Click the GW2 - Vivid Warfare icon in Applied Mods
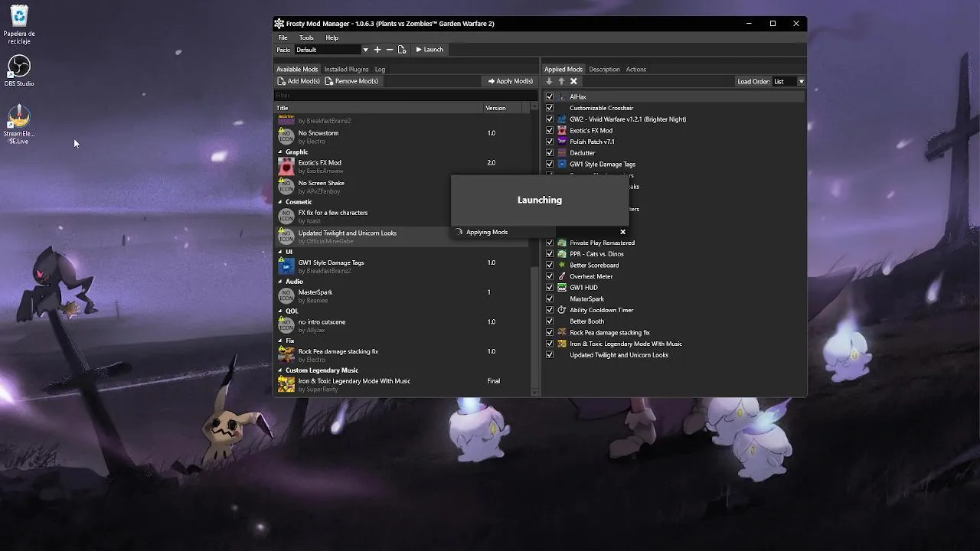 (562, 119)
